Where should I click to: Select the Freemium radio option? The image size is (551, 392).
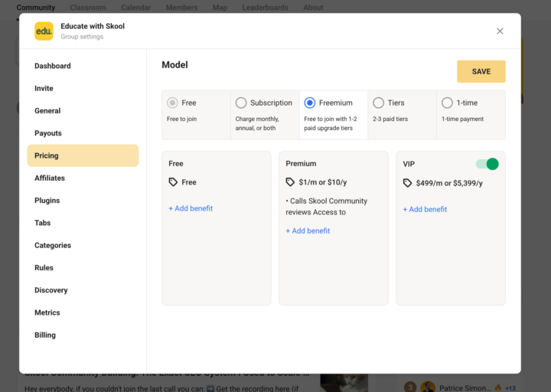tap(310, 103)
